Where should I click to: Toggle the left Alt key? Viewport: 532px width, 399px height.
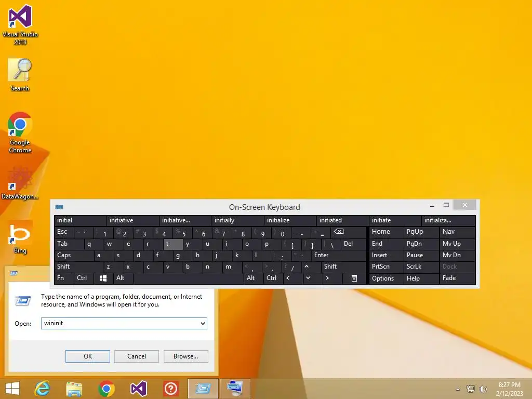tap(123, 278)
